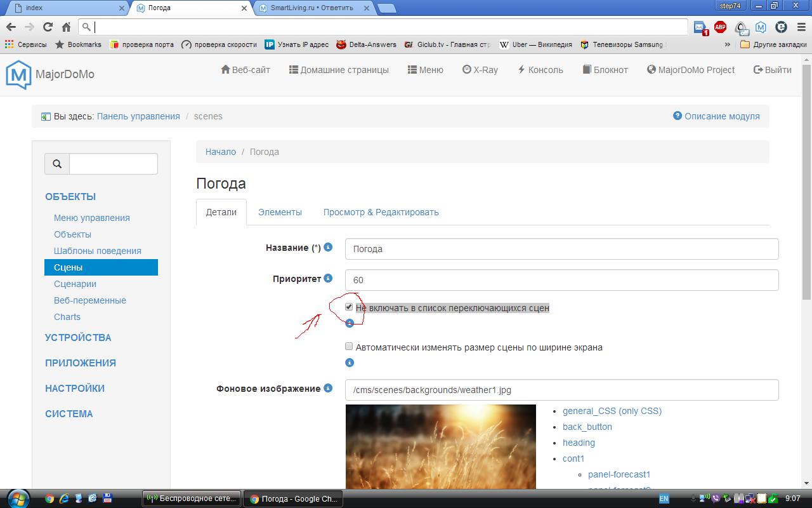The width and height of the screenshot is (812, 508).
Task: Click the MajorDoMo logo icon
Action: [18, 74]
